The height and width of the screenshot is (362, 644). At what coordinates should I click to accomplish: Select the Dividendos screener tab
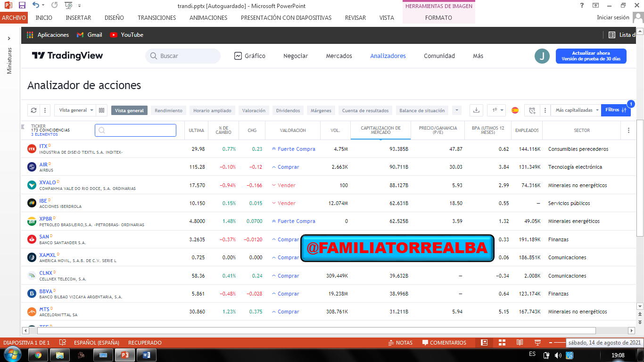(x=288, y=110)
